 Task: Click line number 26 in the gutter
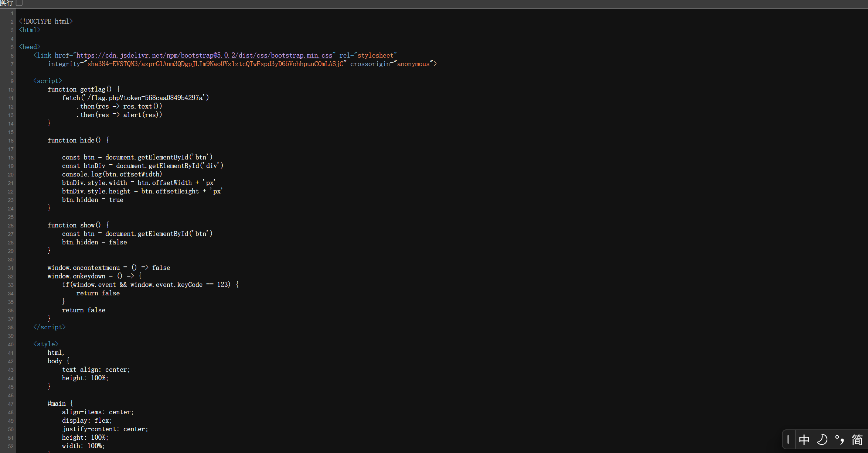click(11, 226)
